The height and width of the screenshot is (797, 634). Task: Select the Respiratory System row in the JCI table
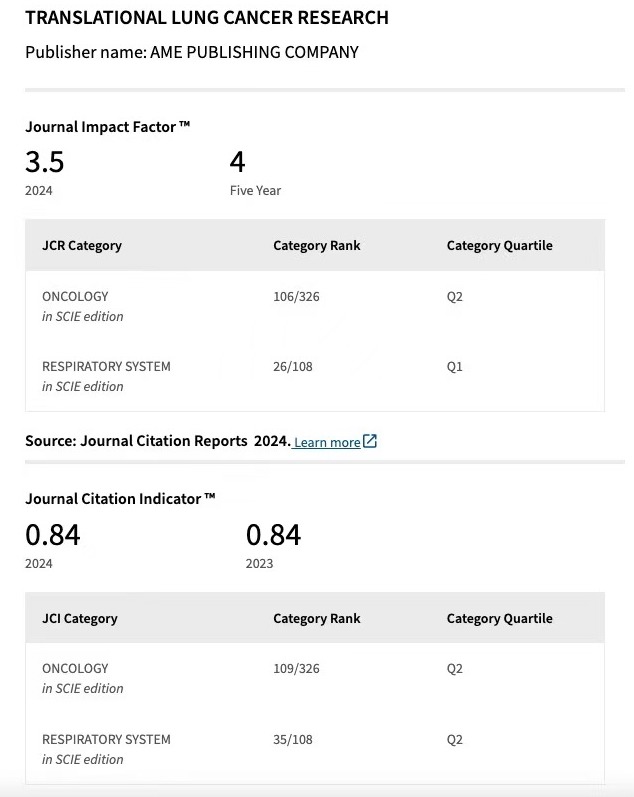(x=106, y=740)
